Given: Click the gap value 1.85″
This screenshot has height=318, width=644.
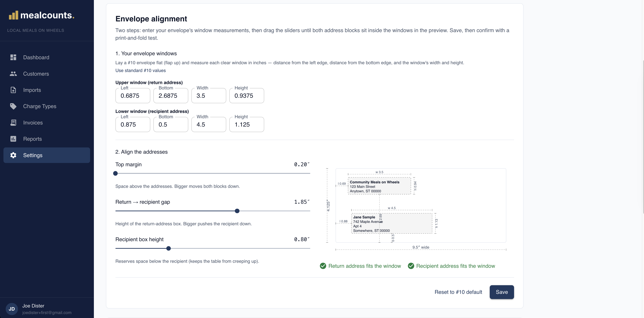Looking at the screenshot, I should 302,202.
